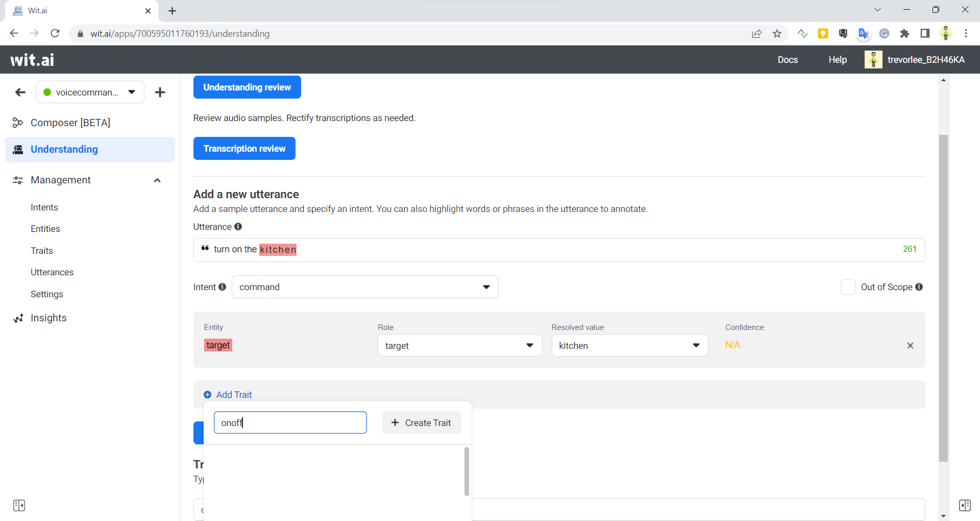Open the Help menu

click(838, 59)
